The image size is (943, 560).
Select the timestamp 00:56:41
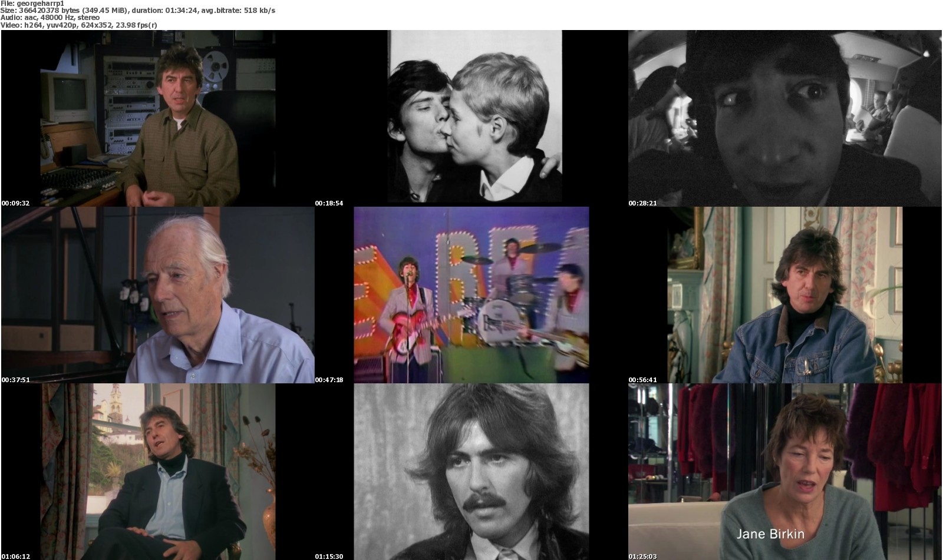tap(642, 380)
